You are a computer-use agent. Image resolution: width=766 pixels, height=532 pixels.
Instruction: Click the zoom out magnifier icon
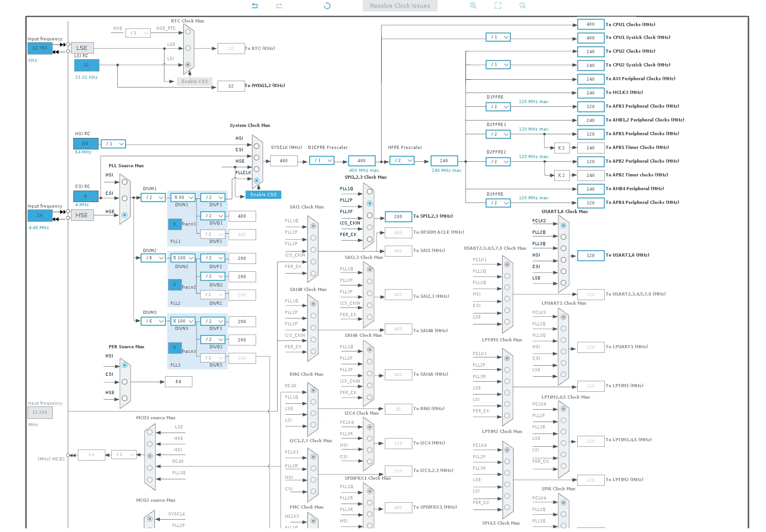[523, 5]
